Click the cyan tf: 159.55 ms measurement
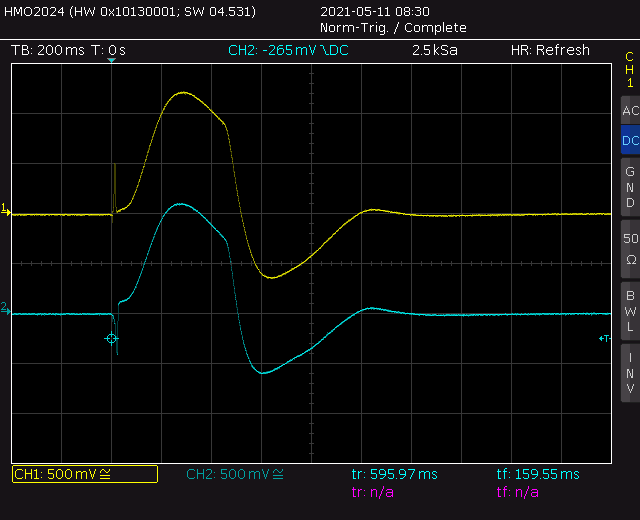Screen dimensions: 640x520 coord(538,474)
